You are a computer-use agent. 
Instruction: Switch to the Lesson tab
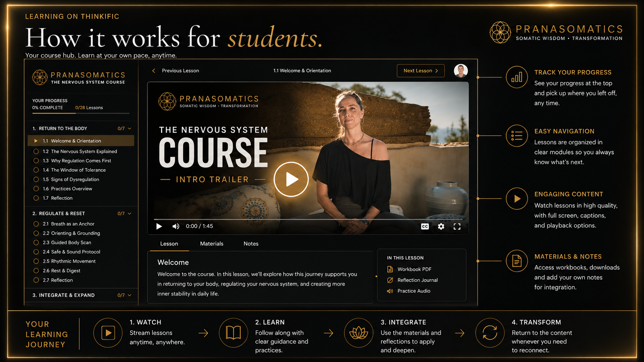click(169, 244)
